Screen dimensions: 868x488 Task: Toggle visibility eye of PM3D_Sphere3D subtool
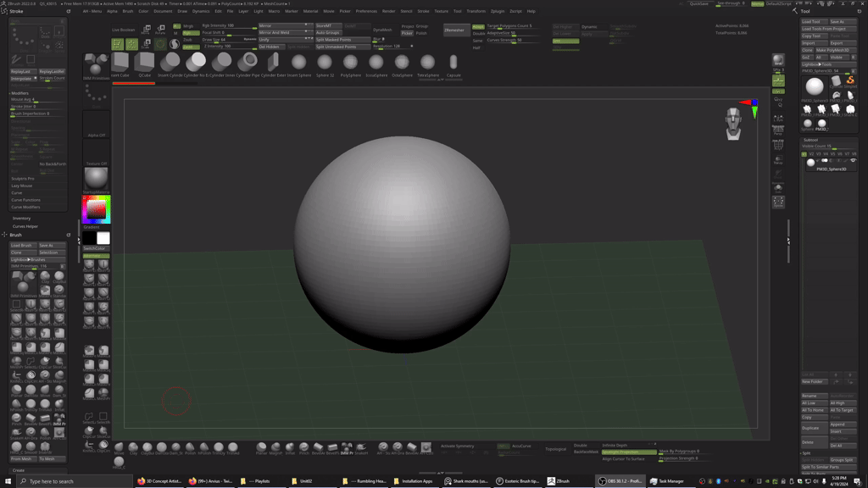(x=853, y=161)
